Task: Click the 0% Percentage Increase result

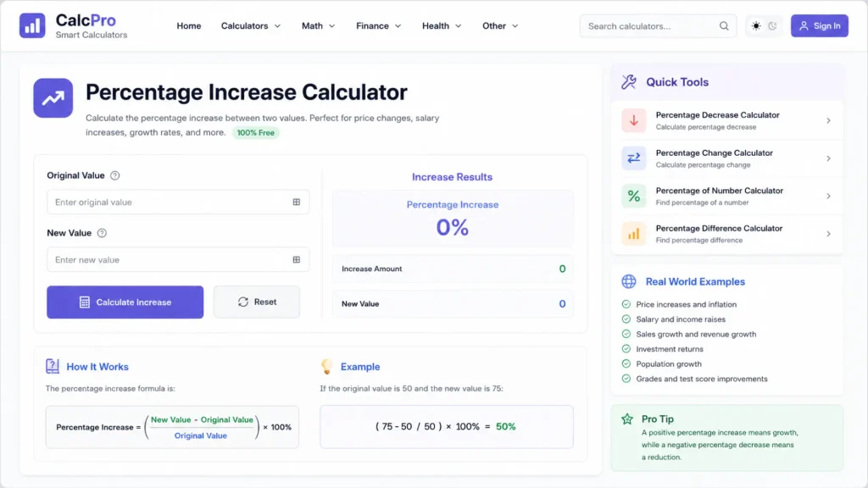Action: pyautogui.click(x=453, y=227)
